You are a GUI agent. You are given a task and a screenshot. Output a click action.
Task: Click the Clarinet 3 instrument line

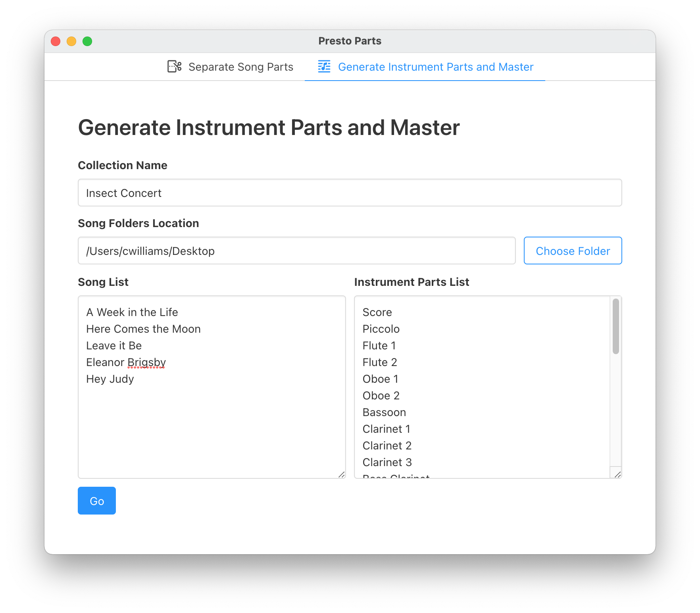[387, 463]
